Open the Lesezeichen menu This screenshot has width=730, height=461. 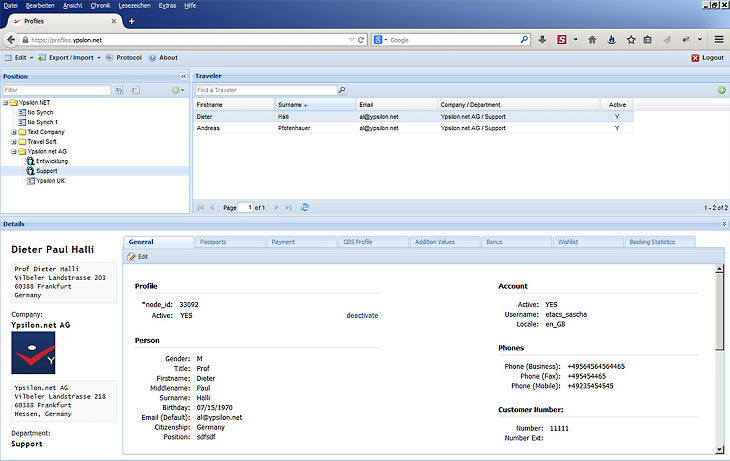point(135,6)
